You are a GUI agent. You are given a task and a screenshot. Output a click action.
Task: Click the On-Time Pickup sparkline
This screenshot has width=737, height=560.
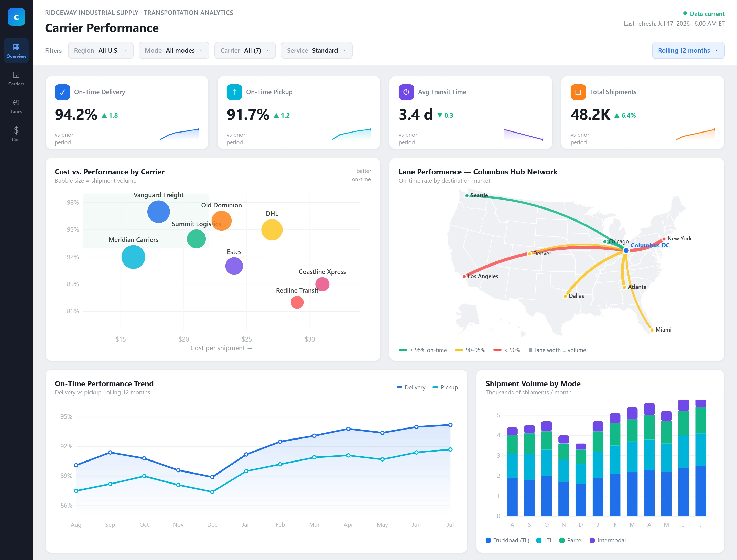[352, 134]
